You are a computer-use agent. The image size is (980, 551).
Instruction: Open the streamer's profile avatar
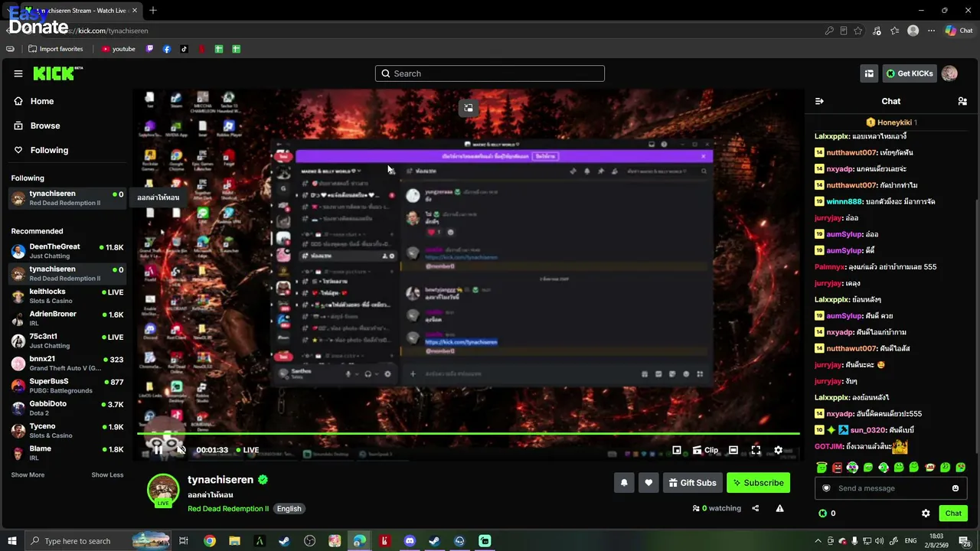click(163, 491)
